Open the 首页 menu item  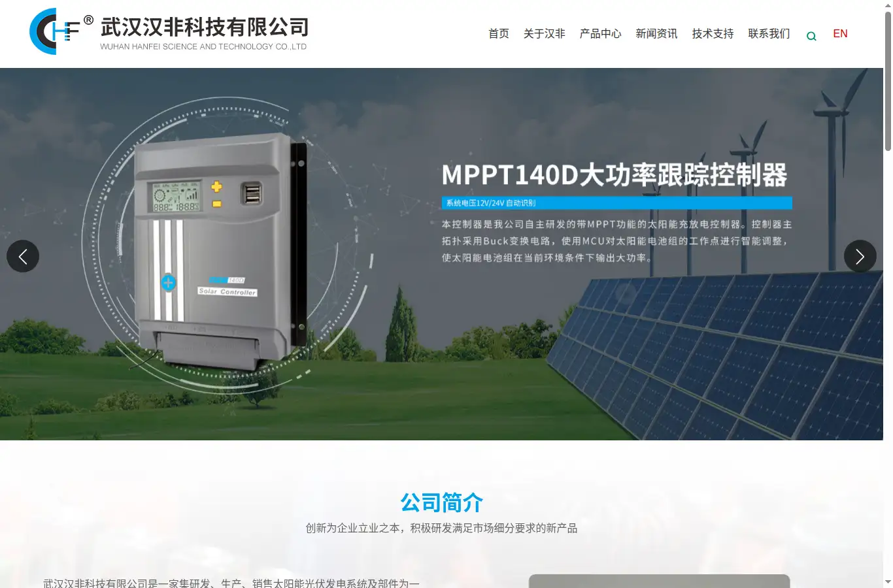pyautogui.click(x=499, y=34)
